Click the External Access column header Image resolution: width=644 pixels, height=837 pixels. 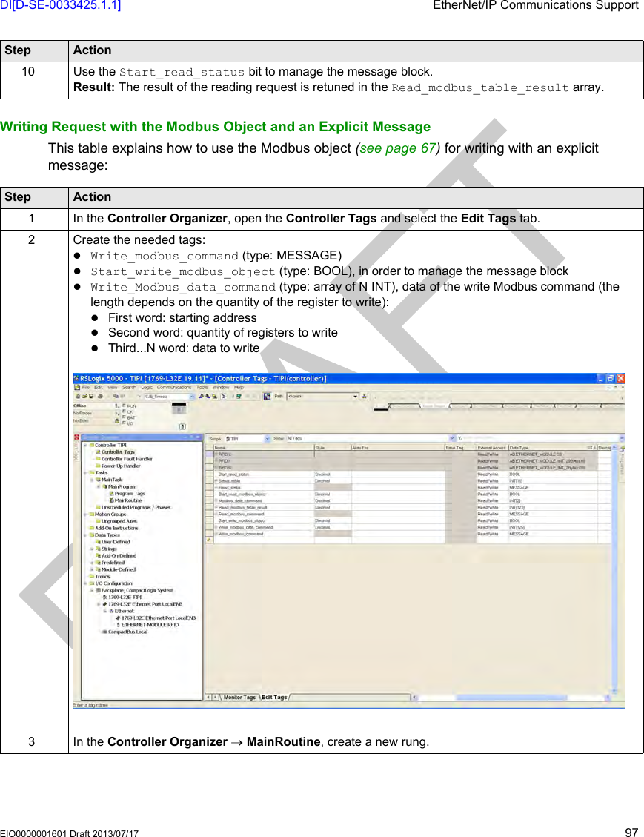491,448
